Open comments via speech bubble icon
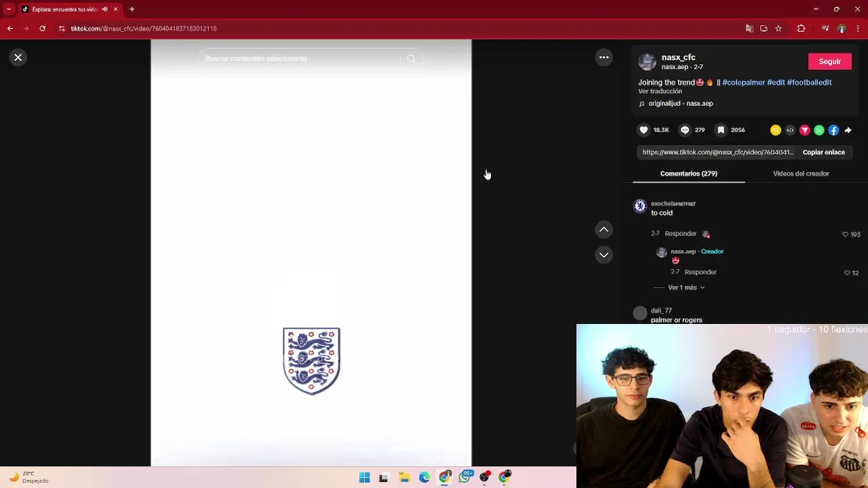This screenshot has height=488, width=868. point(685,130)
